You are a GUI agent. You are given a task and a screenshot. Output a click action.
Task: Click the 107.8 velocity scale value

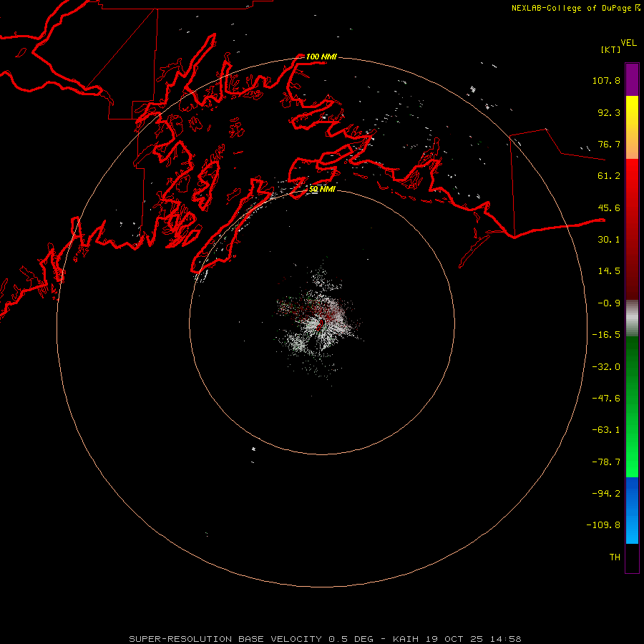coord(606,80)
